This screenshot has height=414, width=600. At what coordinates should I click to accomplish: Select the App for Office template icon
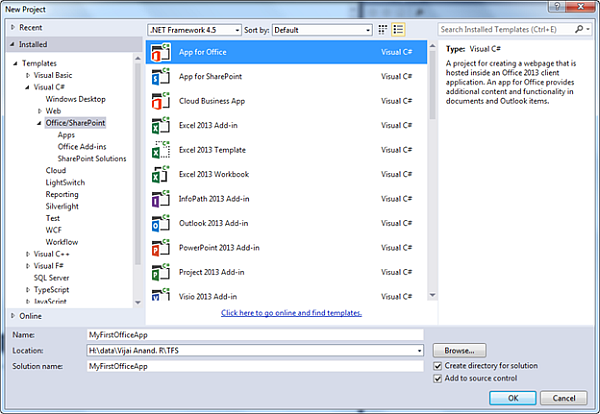pyautogui.click(x=161, y=52)
